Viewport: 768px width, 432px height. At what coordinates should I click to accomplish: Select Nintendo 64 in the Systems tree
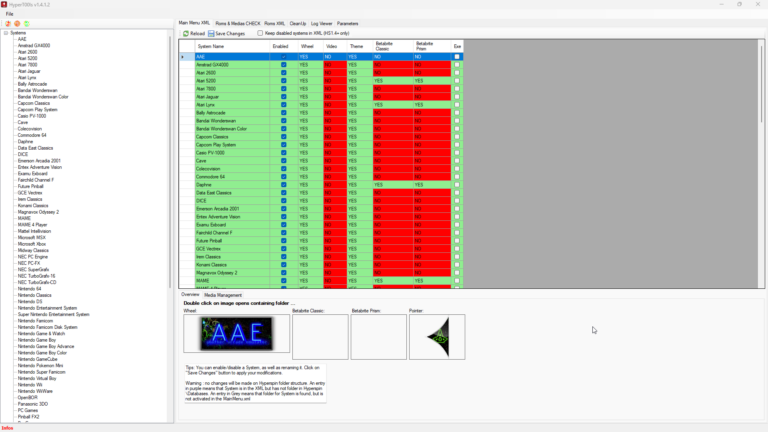coord(29,289)
